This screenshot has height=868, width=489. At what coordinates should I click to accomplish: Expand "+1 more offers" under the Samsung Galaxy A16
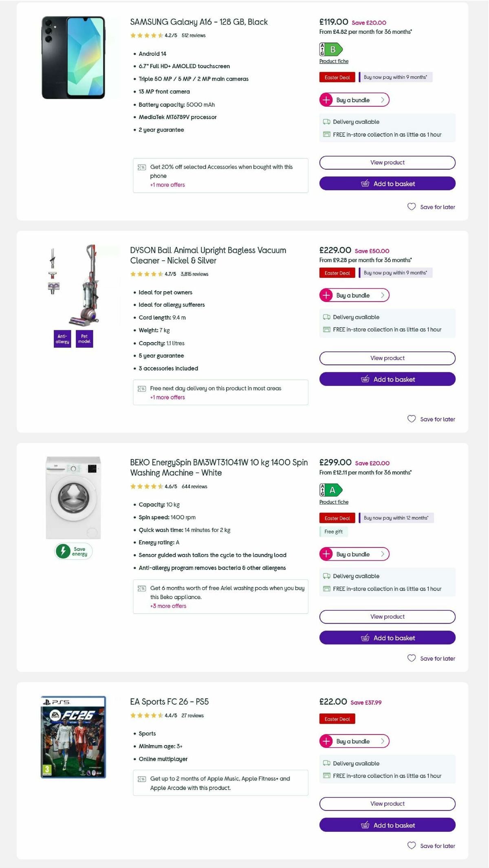click(167, 185)
